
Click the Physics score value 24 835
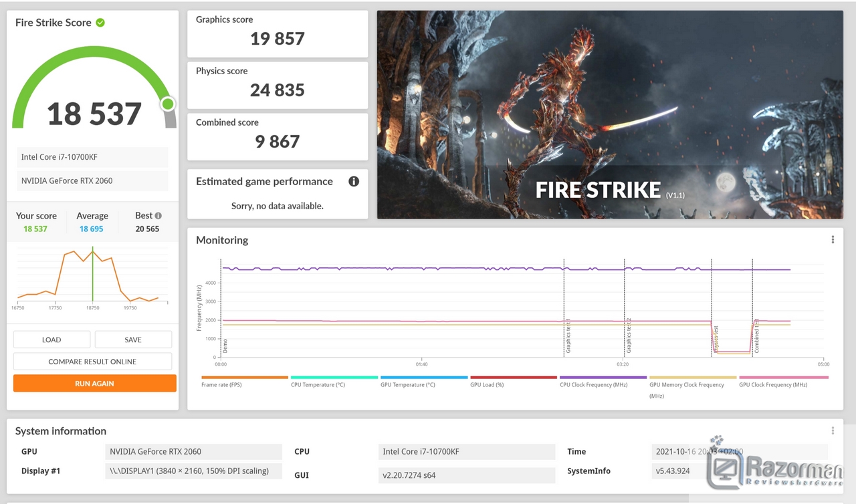point(278,90)
